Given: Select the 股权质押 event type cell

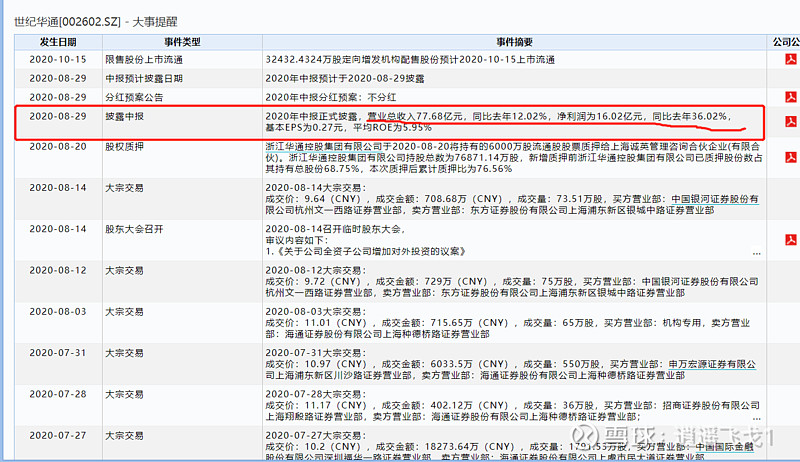Looking at the screenshot, I should pos(182,157).
